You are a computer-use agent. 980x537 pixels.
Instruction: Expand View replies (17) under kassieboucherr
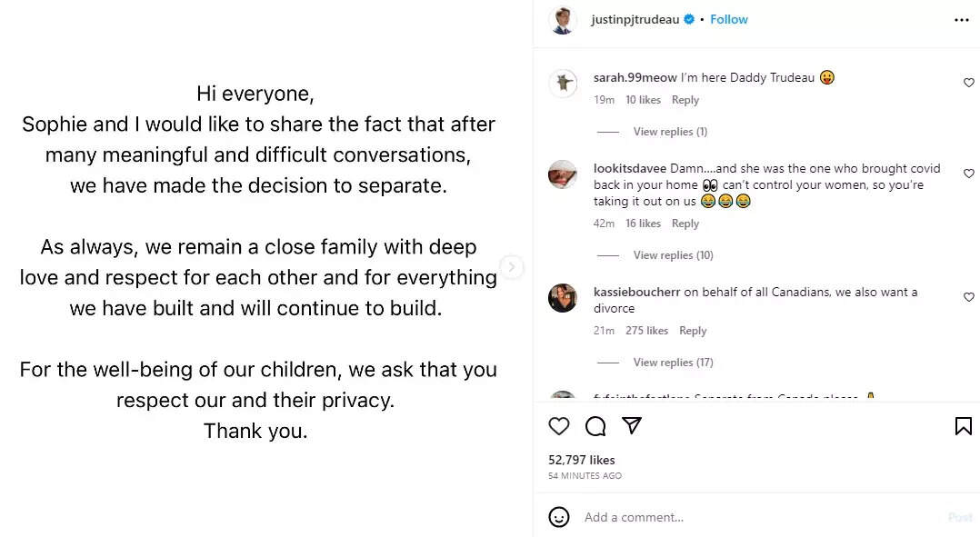point(673,363)
